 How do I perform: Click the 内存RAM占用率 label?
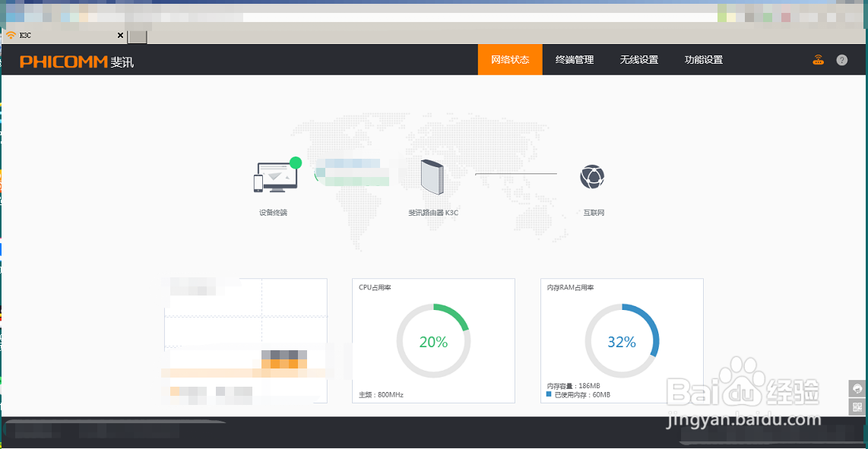point(570,288)
